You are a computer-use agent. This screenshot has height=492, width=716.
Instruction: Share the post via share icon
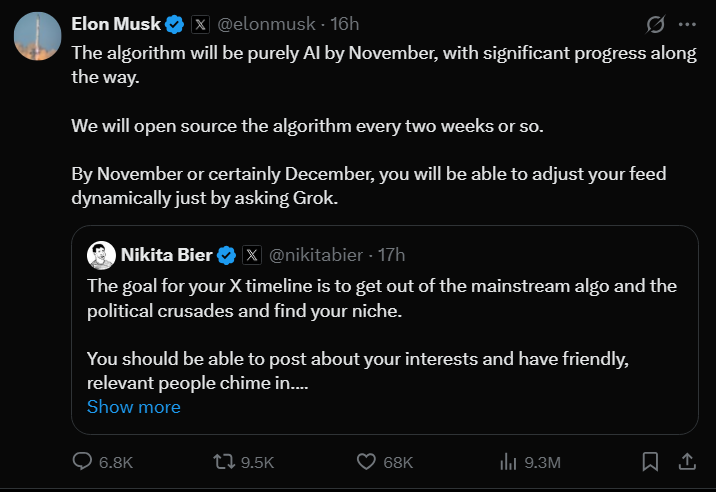[x=688, y=461]
